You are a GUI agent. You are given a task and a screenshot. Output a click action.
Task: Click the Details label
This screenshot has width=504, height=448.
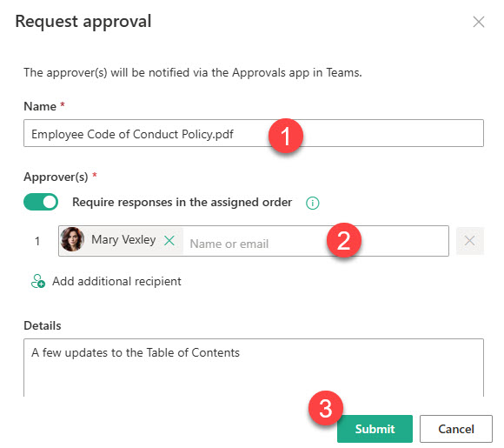[x=43, y=325]
